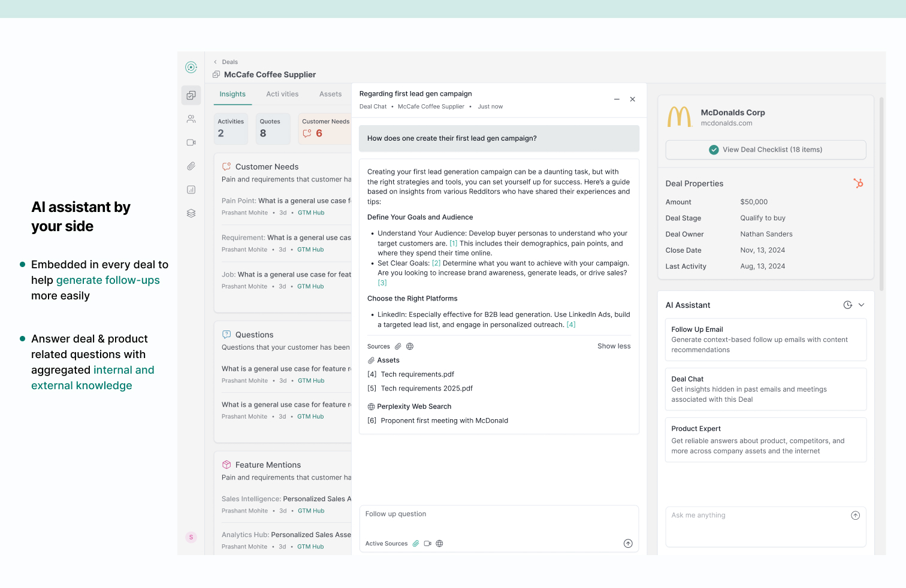Click the McDonalds logo thumbnail
906x588 pixels.
point(680,117)
